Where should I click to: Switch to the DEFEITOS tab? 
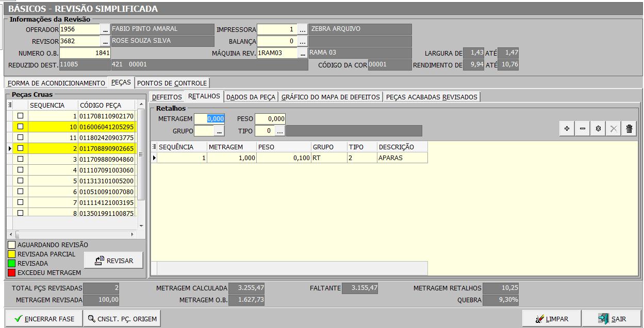pyautogui.click(x=167, y=97)
